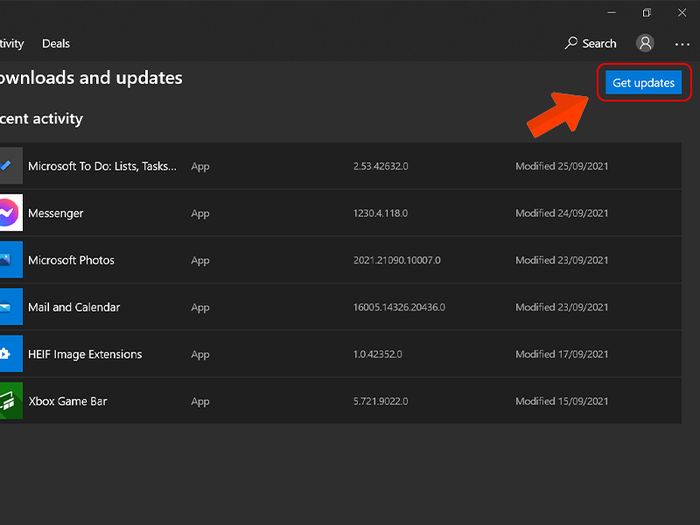This screenshot has width=700, height=525.
Task: Select the Xbox Game Bar name
Action: point(68,401)
